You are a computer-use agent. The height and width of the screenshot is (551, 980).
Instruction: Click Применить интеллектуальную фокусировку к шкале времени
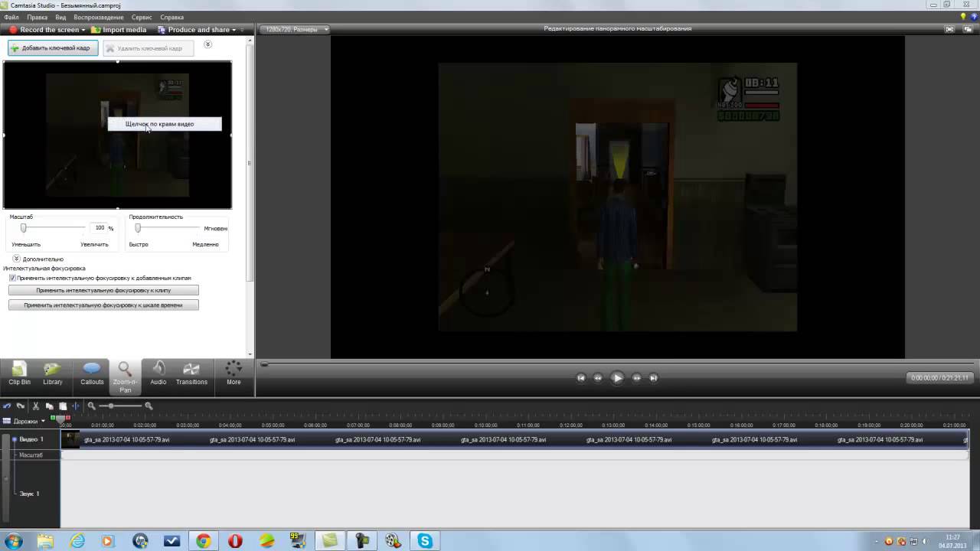coord(103,305)
